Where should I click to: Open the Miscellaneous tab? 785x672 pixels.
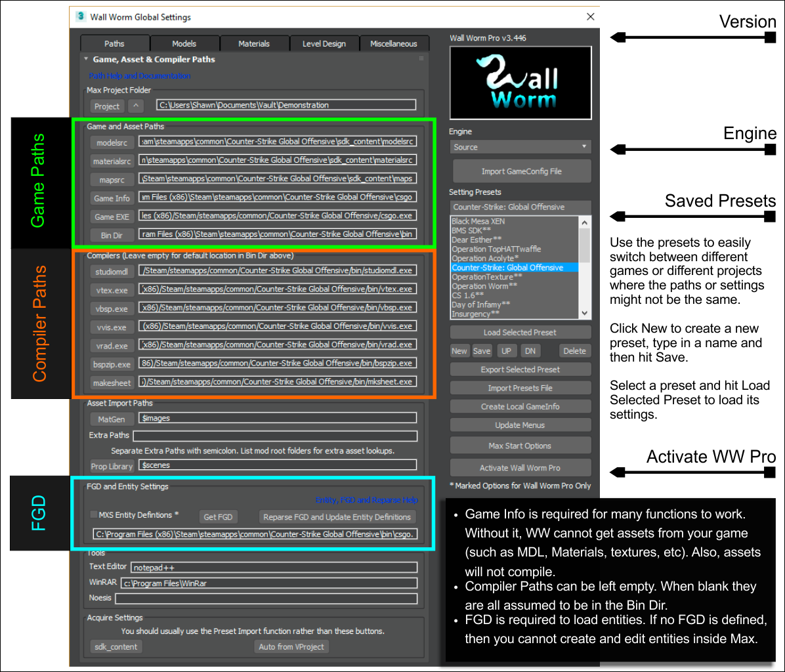click(394, 43)
